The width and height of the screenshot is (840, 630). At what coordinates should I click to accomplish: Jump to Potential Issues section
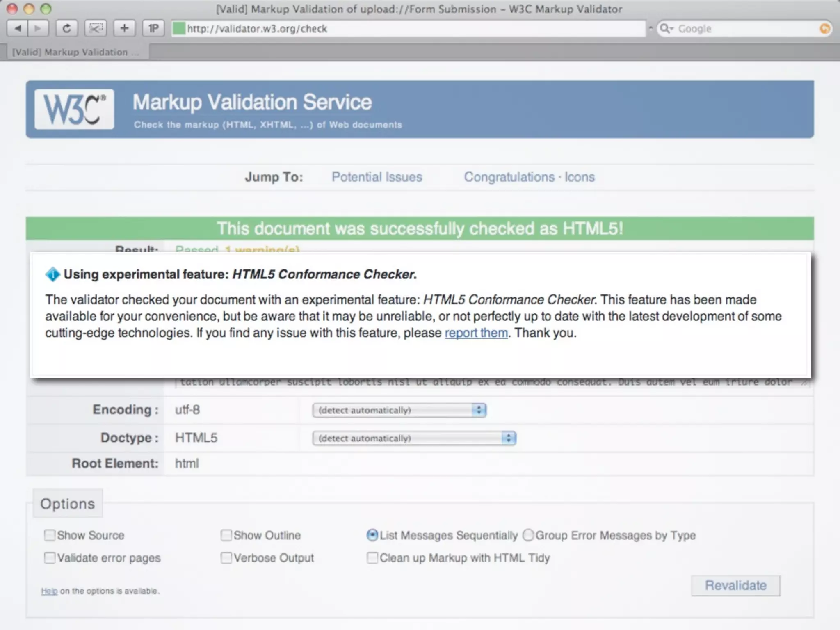(x=377, y=177)
